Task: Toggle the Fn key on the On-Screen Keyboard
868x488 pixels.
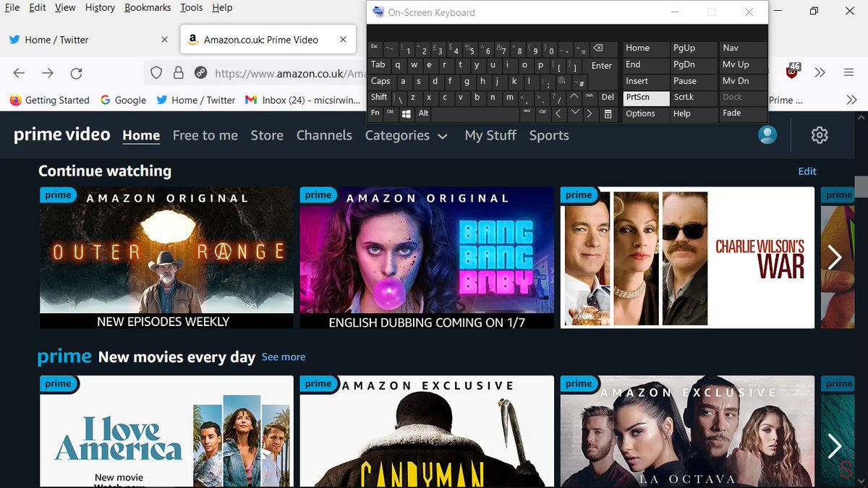Action: click(375, 114)
